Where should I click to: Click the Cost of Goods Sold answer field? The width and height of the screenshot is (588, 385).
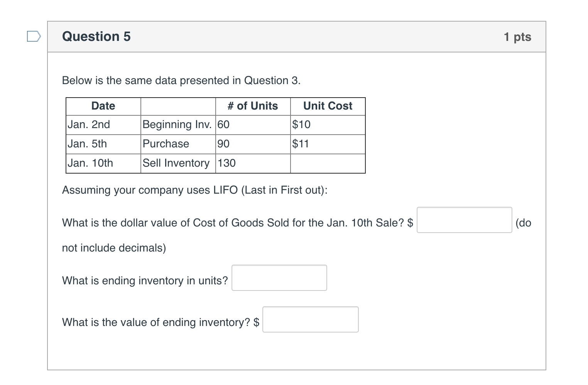[464, 220]
